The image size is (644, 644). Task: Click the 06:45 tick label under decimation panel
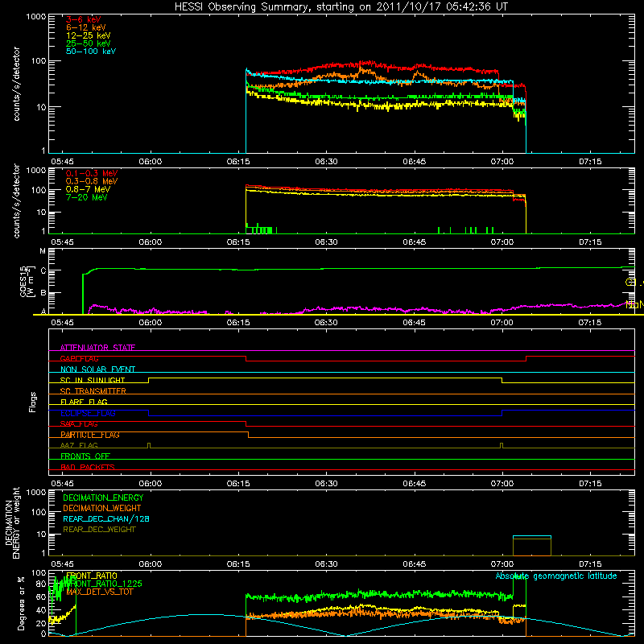(415, 564)
